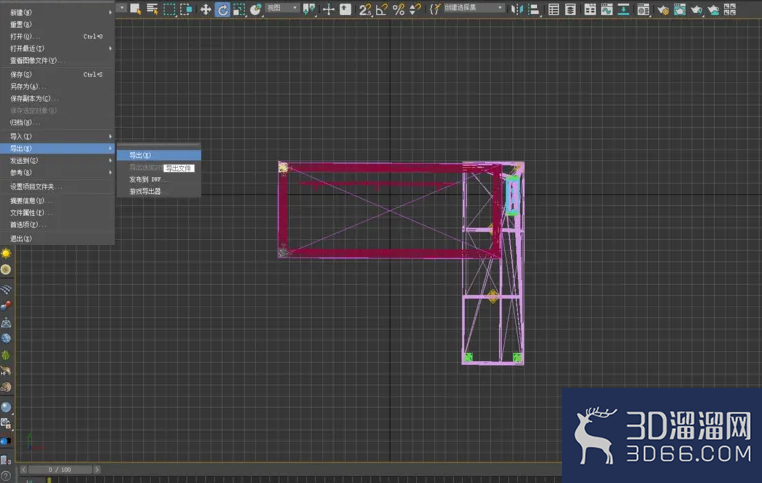This screenshot has width=762, height=483.
Task: Choose 查看图像文件(V)... menu item
Action: click(57, 61)
